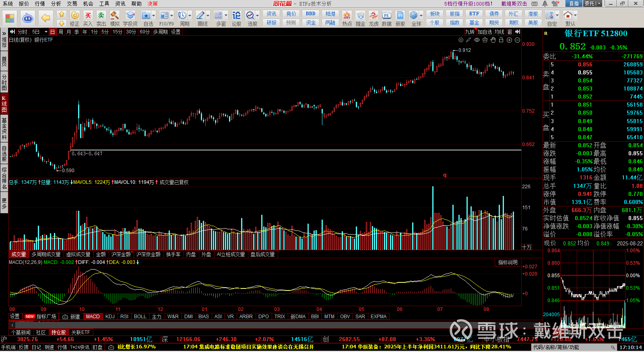Expand the 周期 dropdown arrow
The width and height of the screenshot is (644, 352).
(190, 16)
